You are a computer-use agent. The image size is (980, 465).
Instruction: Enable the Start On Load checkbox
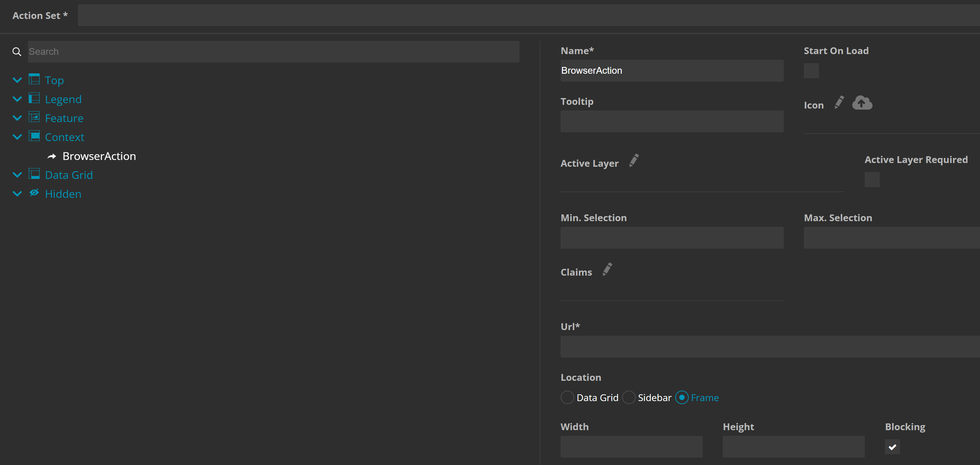pyautogui.click(x=811, y=71)
